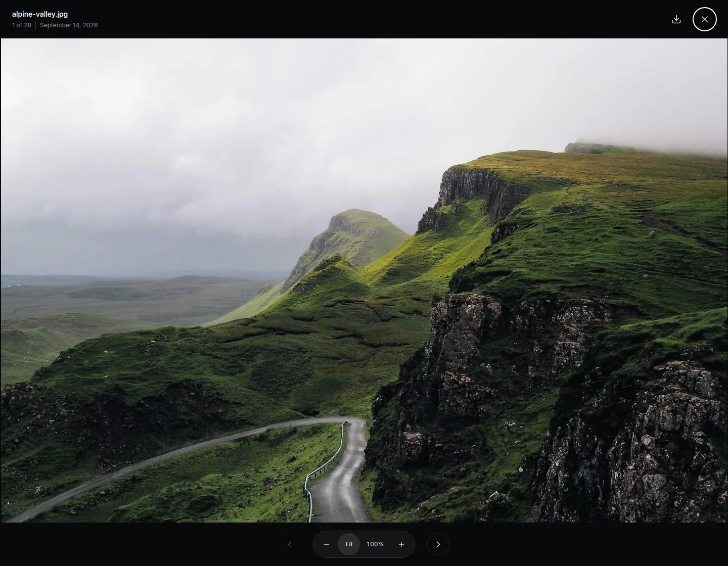Viewport: 728px width, 566px height.
Task: Close the image viewer
Action: pos(705,19)
